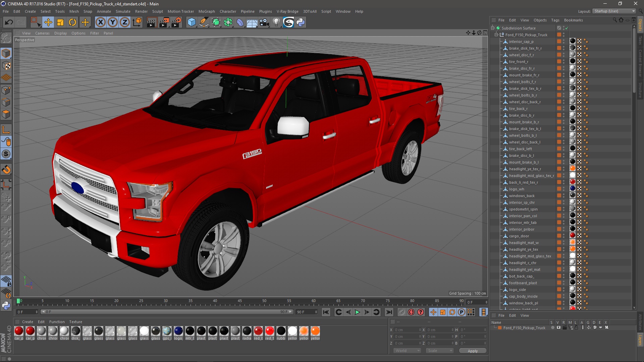Open the World coordinate dropdown

(x=407, y=351)
